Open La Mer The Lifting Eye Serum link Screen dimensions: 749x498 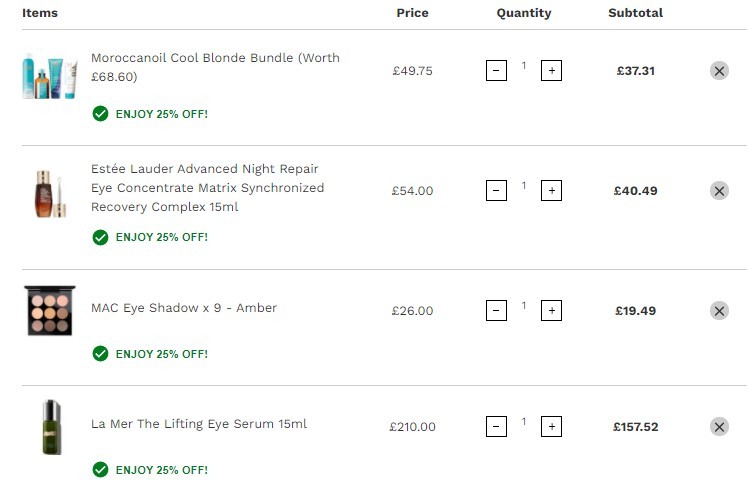pos(199,424)
